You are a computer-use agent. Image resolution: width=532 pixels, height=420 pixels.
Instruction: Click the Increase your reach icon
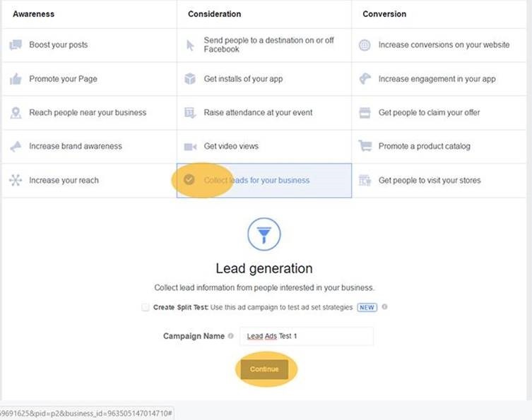(x=16, y=181)
